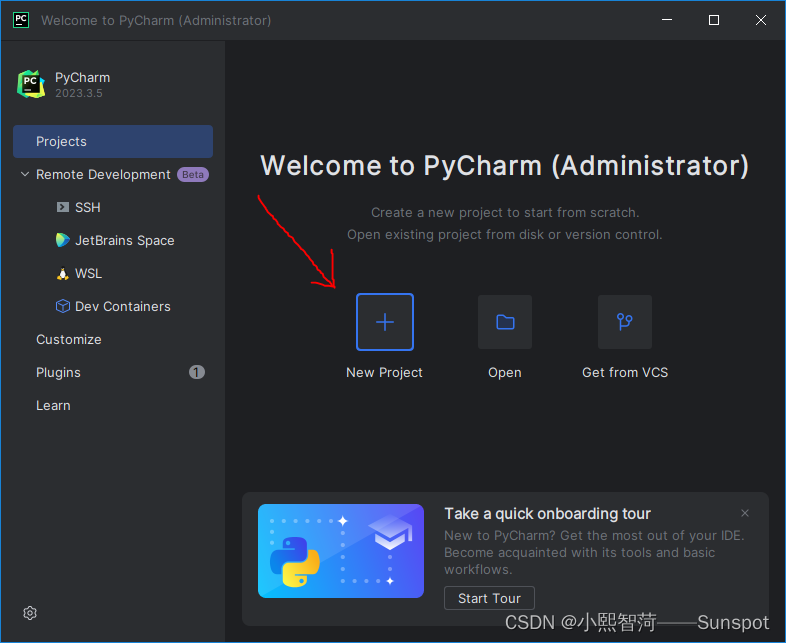
Task: Click the New Project label
Action: tap(384, 372)
